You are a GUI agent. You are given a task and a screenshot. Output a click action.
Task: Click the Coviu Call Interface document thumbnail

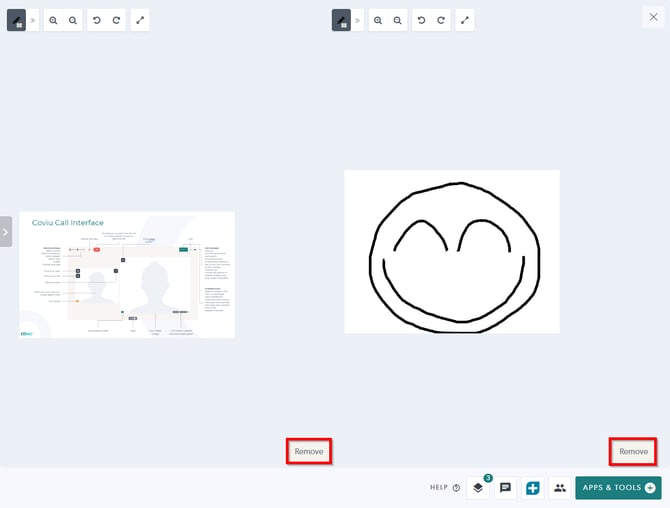tap(127, 274)
